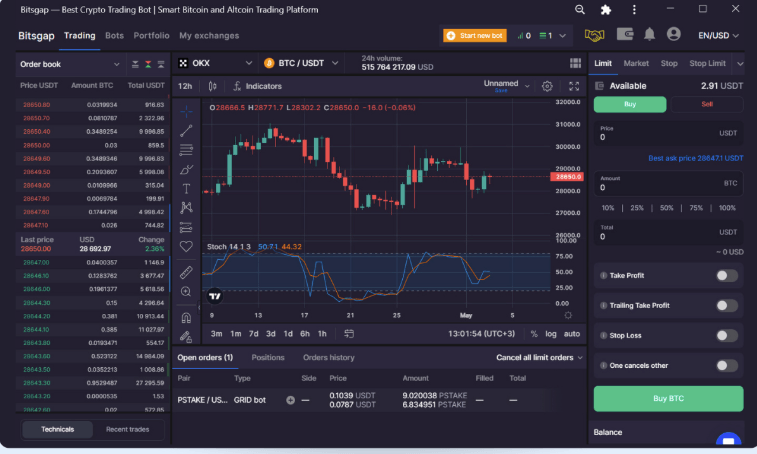
Task: Open the Portfolio section
Action: tap(152, 35)
